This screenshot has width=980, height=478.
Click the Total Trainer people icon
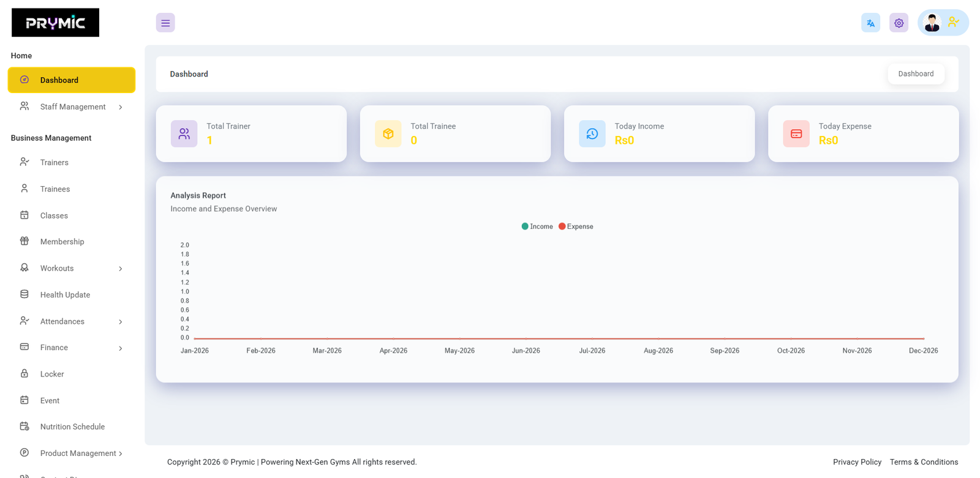coord(184,133)
